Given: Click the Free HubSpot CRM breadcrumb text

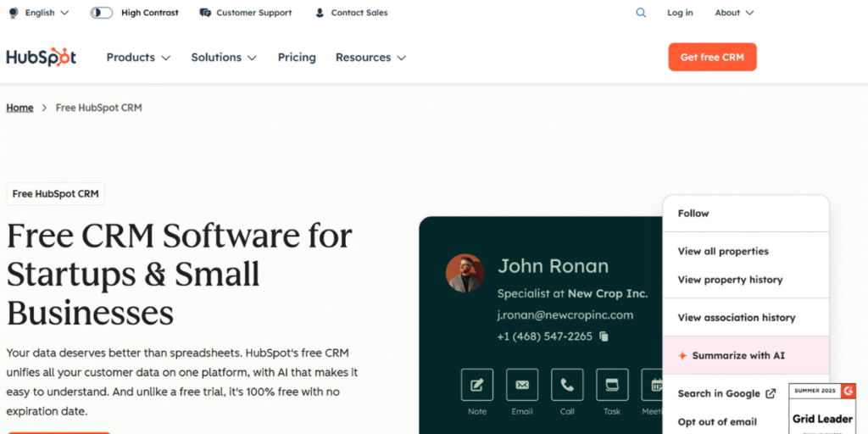Looking at the screenshot, I should 99,108.
